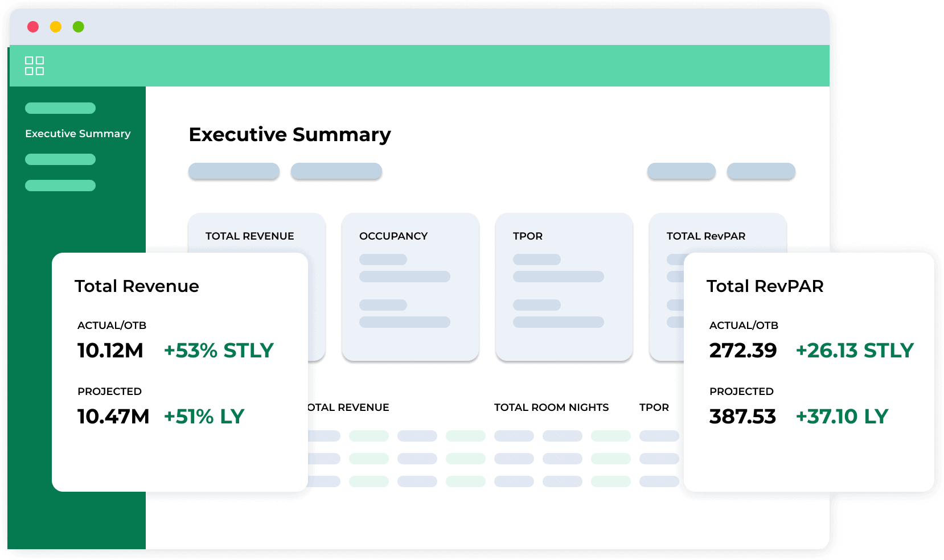Click the 387.53 projected RevPAR value
Screen dimensions: 944x560
[742, 417]
